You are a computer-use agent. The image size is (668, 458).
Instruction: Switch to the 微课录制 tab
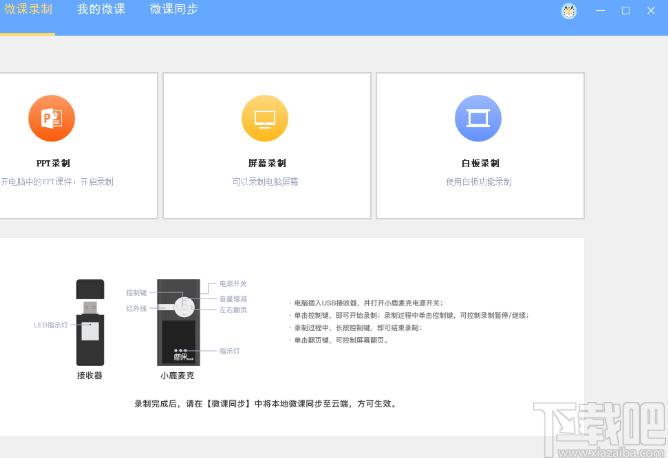point(28,9)
